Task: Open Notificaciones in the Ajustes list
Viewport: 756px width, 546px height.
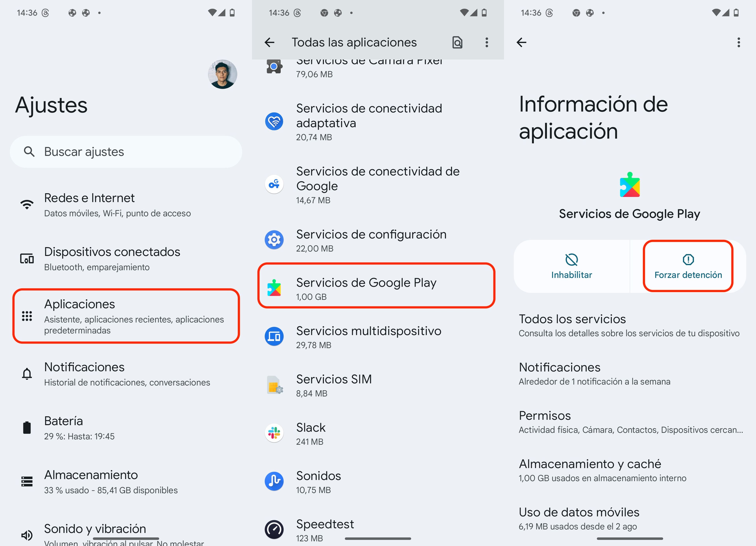Action: pyautogui.click(x=126, y=374)
